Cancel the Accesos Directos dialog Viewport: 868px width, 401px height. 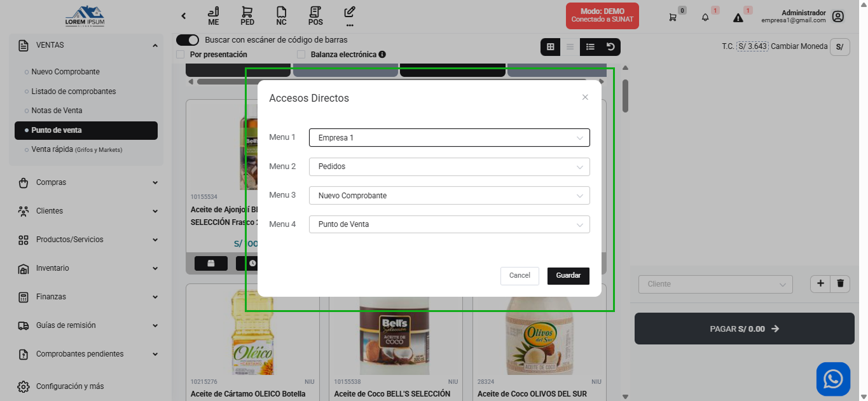click(x=520, y=276)
